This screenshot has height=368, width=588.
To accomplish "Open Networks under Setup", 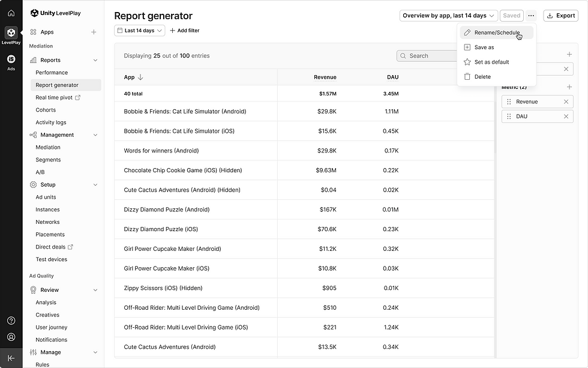I will tap(47, 222).
